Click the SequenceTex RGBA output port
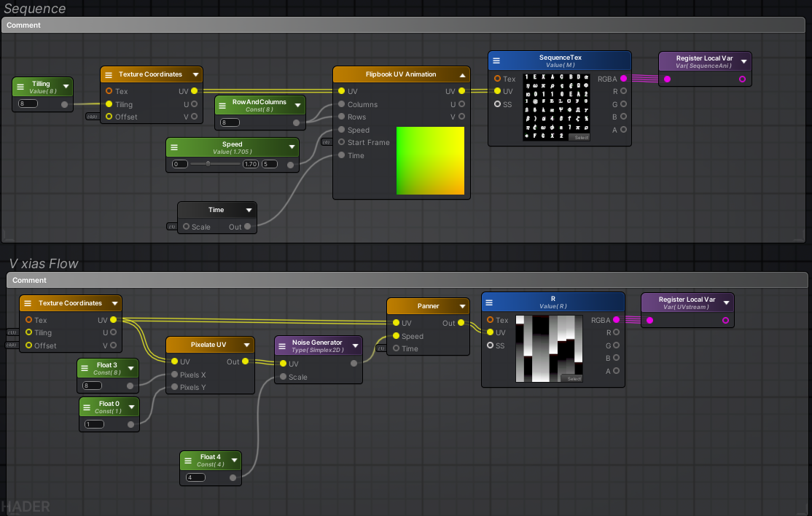Viewport: 812px width, 516px height. coord(623,79)
